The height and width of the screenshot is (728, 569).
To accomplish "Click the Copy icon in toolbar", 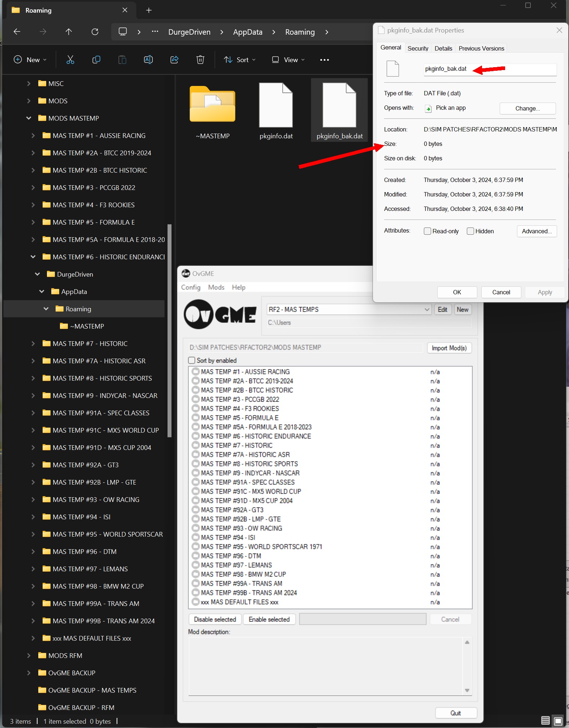I will pos(96,60).
